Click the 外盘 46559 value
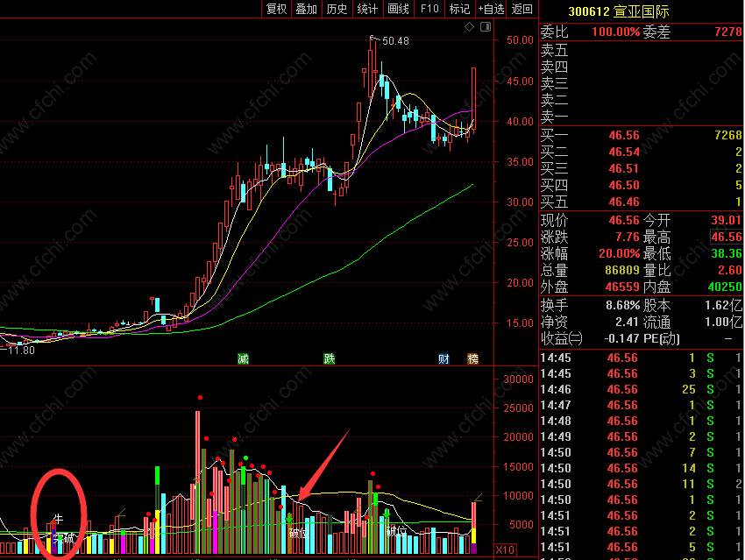Screen dimensions: 745x560 pyautogui.click(x=622, y=287)
